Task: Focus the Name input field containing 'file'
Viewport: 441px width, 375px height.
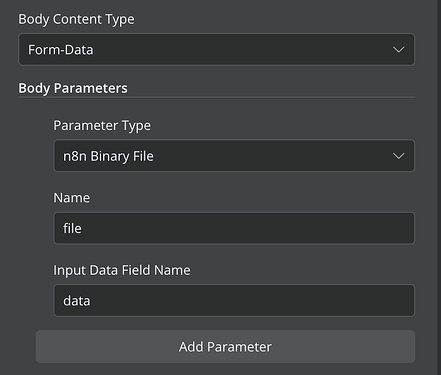Action: (234, 228)
